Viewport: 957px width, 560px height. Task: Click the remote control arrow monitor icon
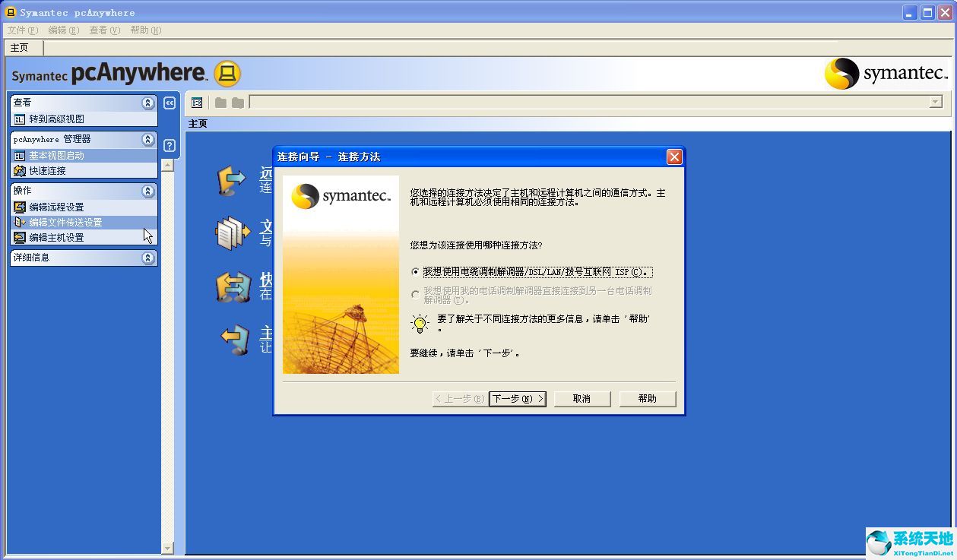click(x=232, y=180)
